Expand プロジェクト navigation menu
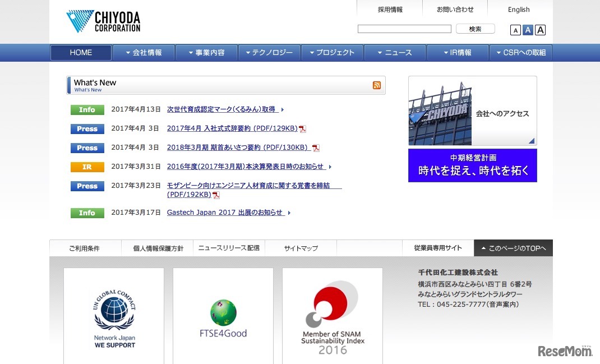 332,52
